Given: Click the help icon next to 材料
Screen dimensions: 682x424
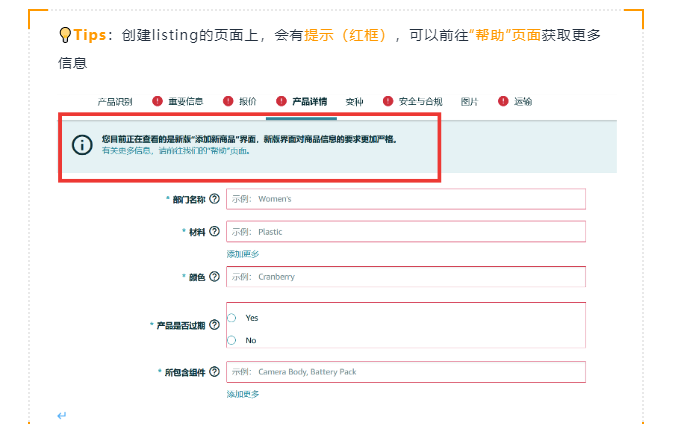Looking at the screenshot, I should click(x=214, y=232).
